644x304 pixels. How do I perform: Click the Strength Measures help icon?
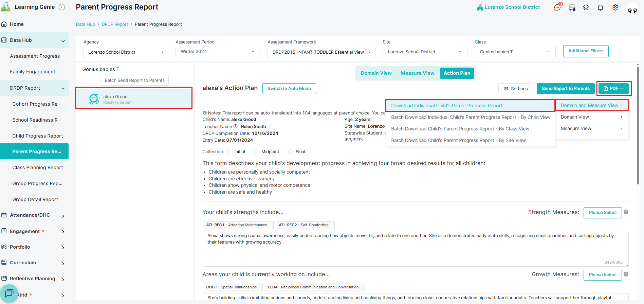626,212
